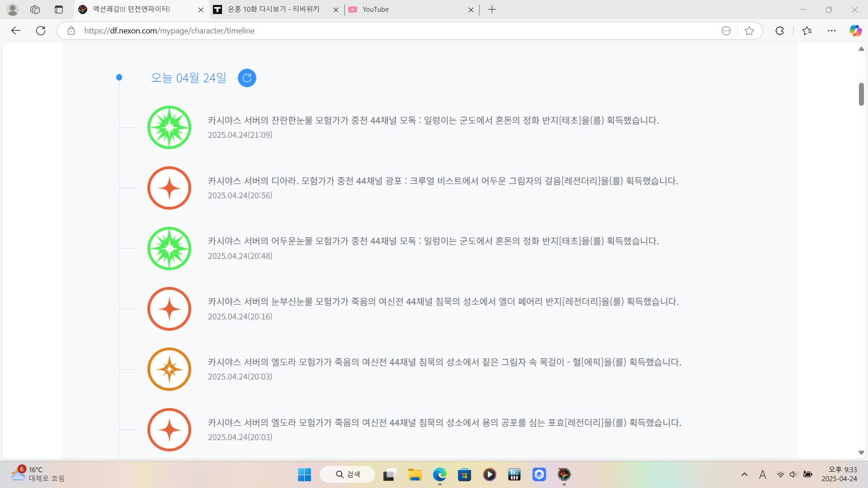Open Windows Start menu on taskbar
The image size is (868, 488).
(304, 474)
